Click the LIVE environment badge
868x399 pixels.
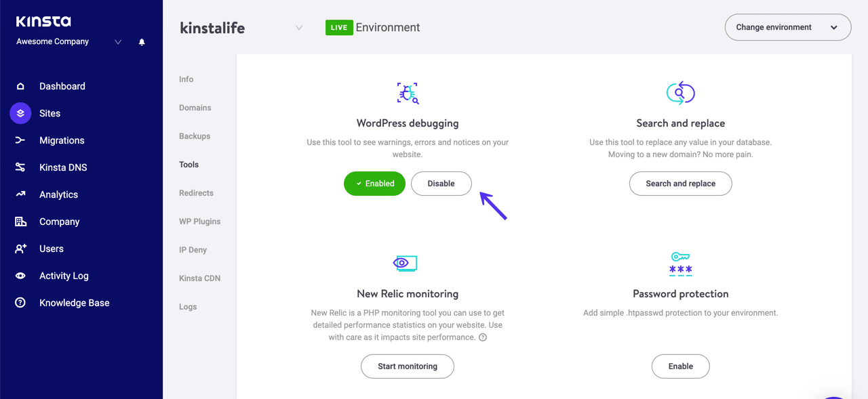pyautogui.click(x=339, y=28)
